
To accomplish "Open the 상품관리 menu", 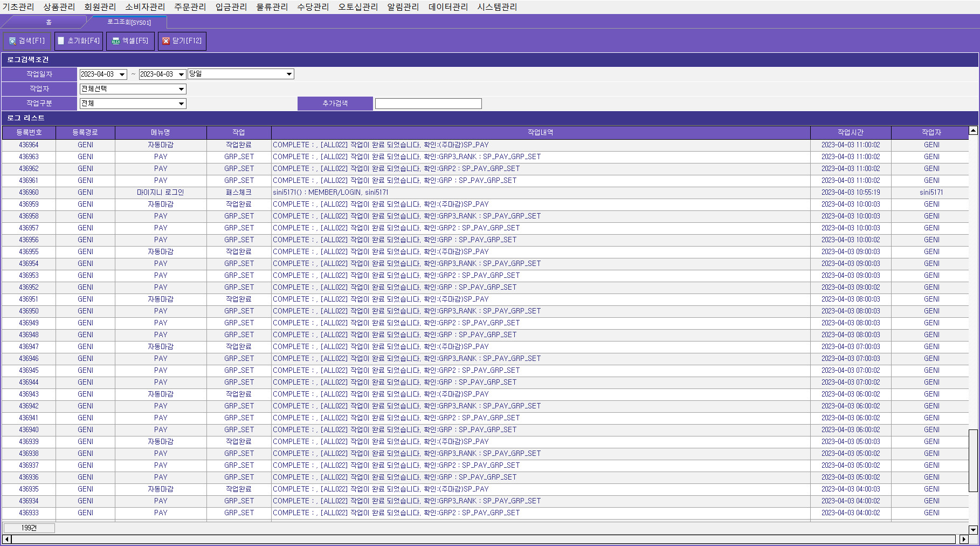I will pyautogui.click(x=59, y=7).
